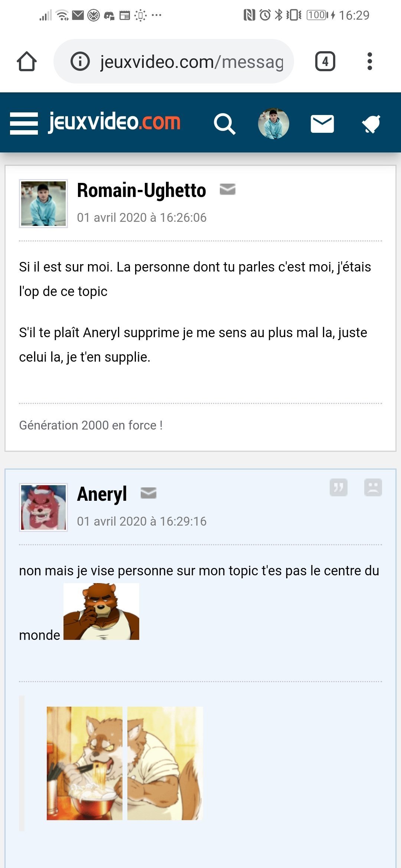
Task: Open the browser three-dot menu
Action: pyautogui.click(x=369, y=62)
